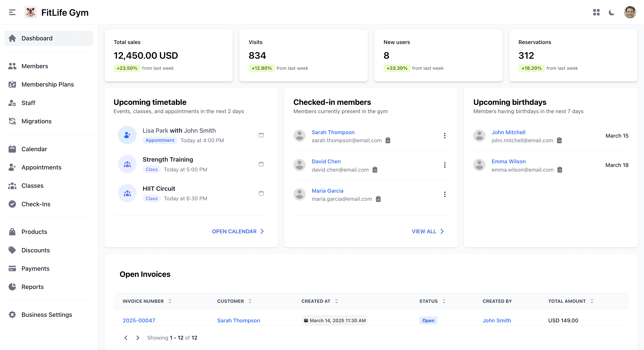Image resolution: width=644 pixels, height=350 pixels.
Task: Open the sidebar hamburger menu
Action: (12, 12)
